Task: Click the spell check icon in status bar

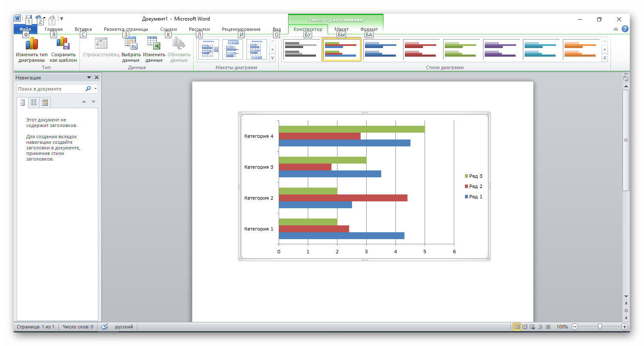Action: 104,327
